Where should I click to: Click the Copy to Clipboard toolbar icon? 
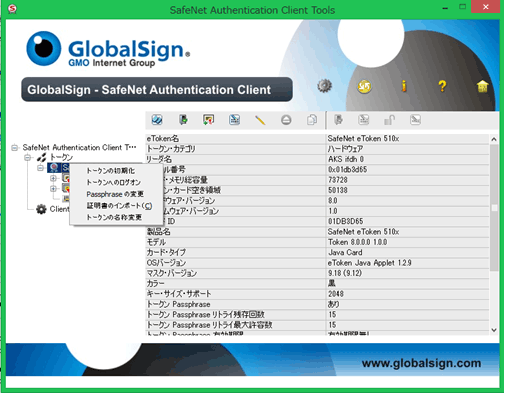(x=312, y=120)
